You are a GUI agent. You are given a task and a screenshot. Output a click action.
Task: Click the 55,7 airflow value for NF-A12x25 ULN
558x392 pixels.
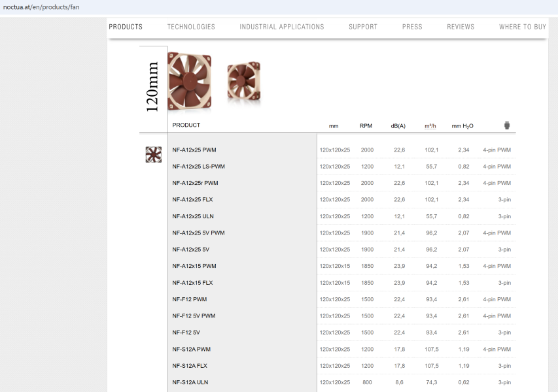pyautogui.click(x=432, y=216)
